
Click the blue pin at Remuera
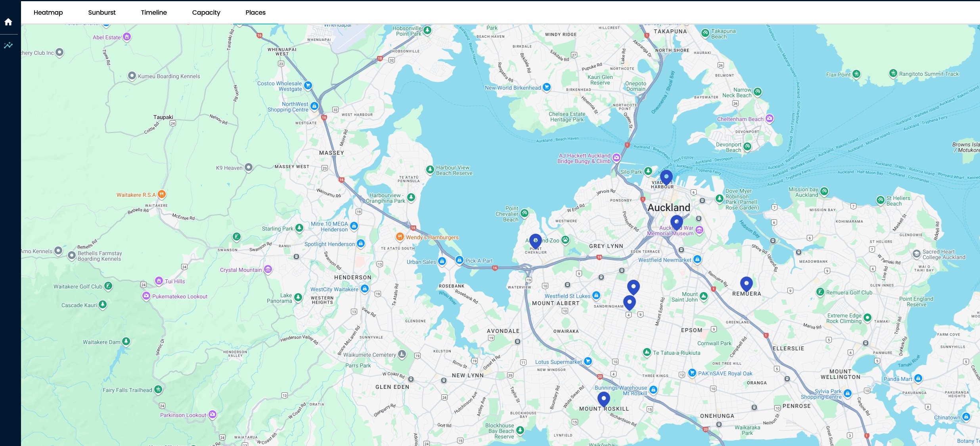point(746,284)
